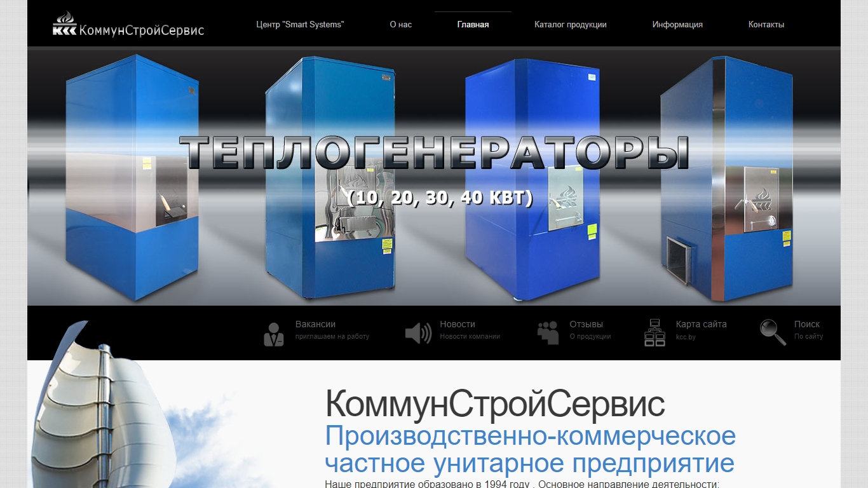Screen dimensions: 868x488
Task: Click the Новости speaker icon
Action: (418, 334)
